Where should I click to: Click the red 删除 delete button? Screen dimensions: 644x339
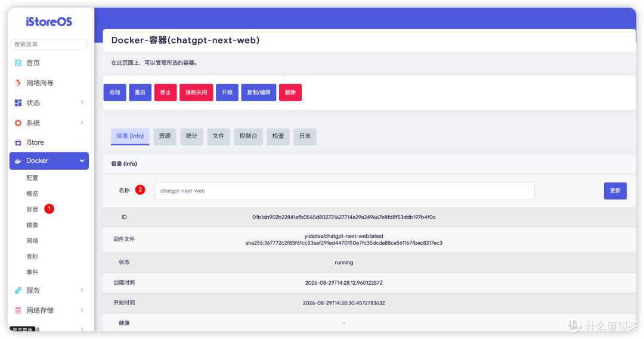(290, 92)
